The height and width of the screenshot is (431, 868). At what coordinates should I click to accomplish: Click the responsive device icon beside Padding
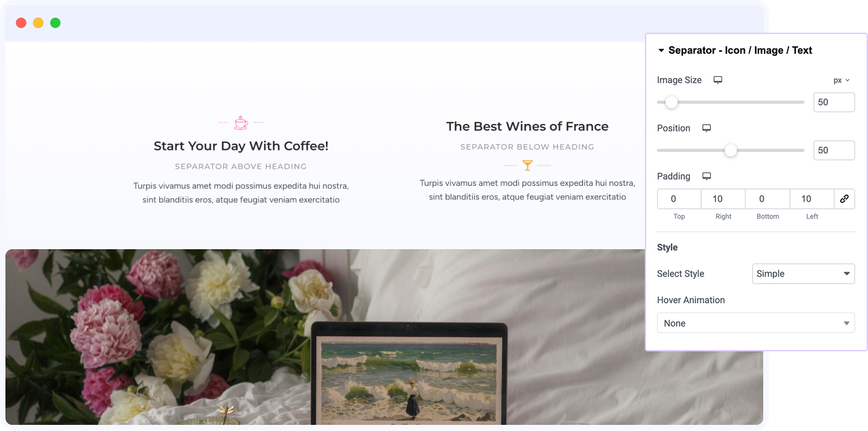tap(707, 176)
